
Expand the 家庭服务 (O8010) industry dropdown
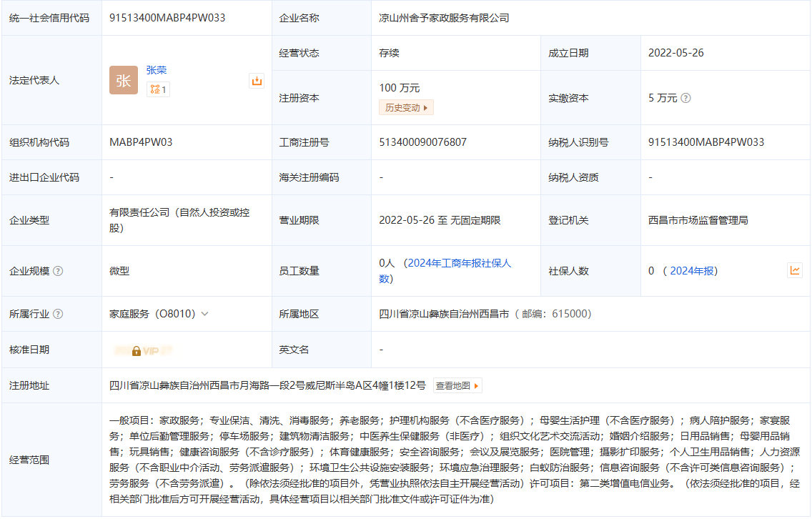pyautogui.click(x=204, y=314)
